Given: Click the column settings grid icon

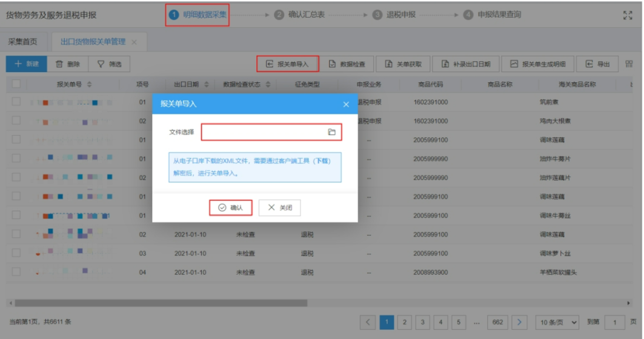Looking at the screenshot, I should tap(629, 64).
